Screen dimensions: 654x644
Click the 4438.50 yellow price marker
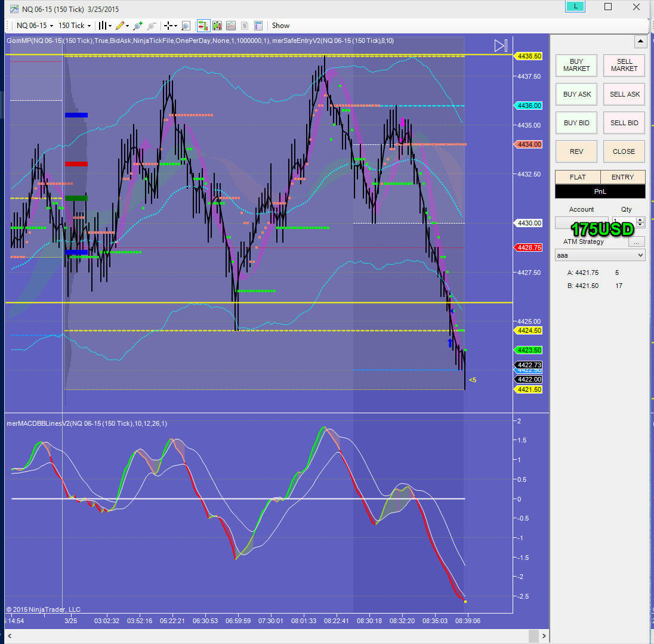529,56
